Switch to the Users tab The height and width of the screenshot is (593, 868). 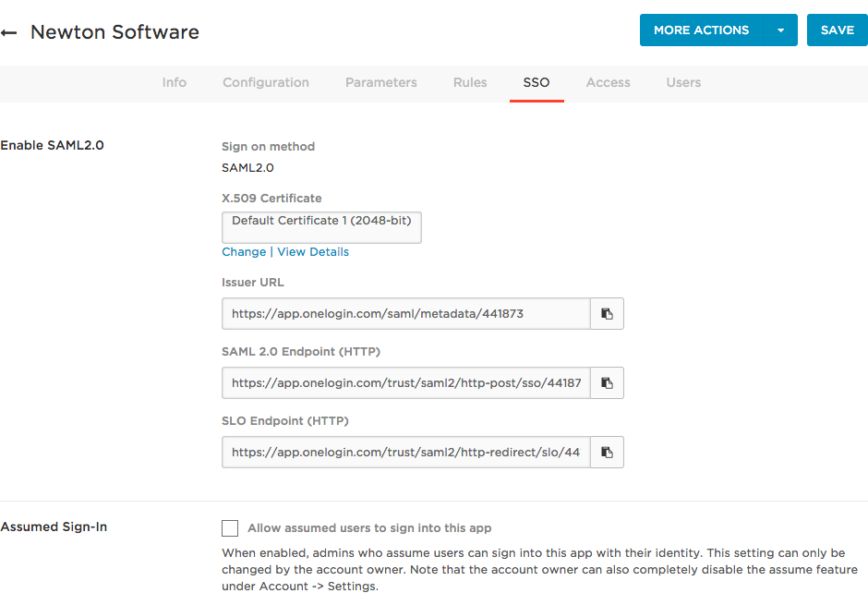click(x=683, y=83)
